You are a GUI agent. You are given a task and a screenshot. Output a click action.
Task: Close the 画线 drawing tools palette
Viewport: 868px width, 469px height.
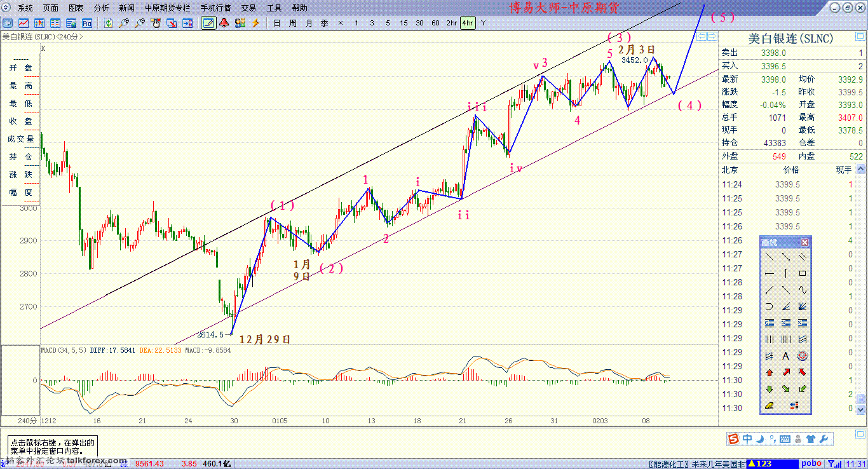tap(804, 242)
